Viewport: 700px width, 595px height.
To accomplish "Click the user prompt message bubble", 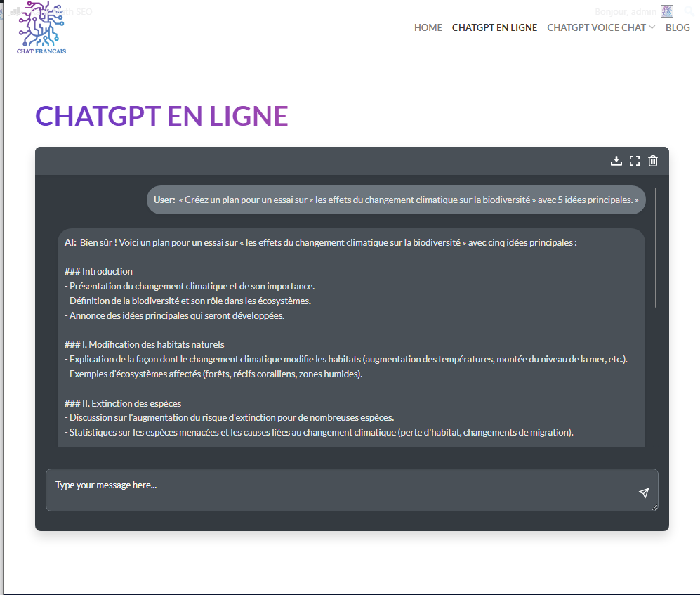I will (396, 200).
